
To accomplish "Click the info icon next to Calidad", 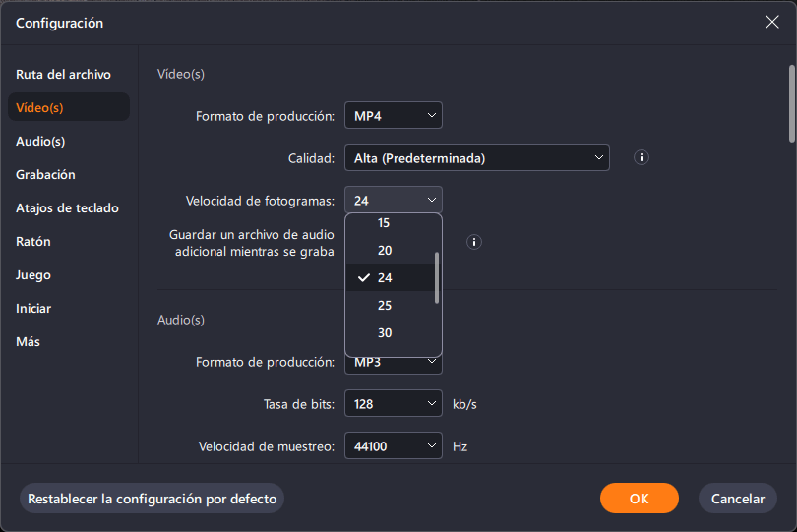I will tap(641, 157).
